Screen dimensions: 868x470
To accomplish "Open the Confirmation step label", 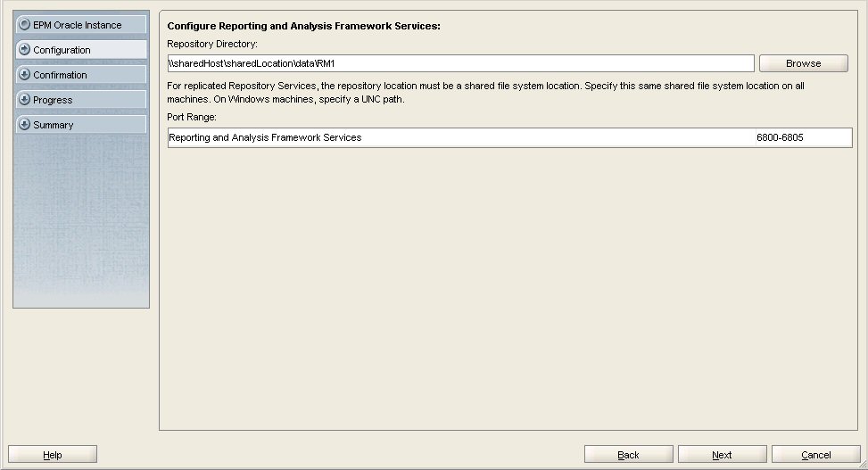I will pyautogui.click(x=60, y=75).
